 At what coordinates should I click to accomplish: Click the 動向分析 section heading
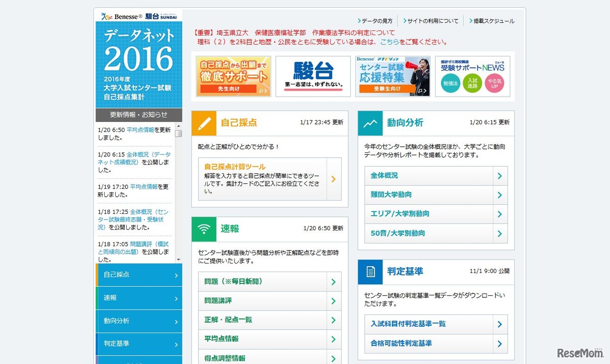[405, 123]
